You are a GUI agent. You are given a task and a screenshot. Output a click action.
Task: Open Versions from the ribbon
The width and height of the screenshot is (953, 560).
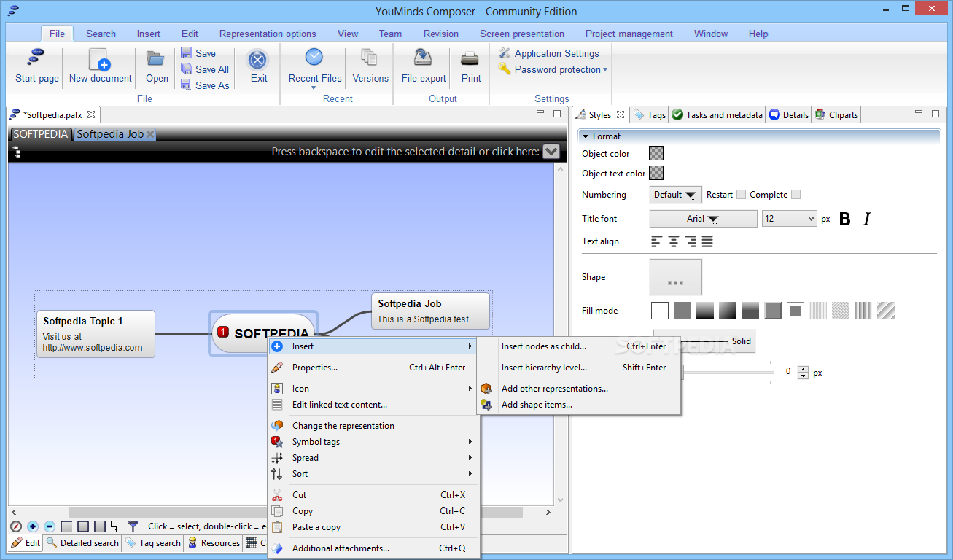370,66
